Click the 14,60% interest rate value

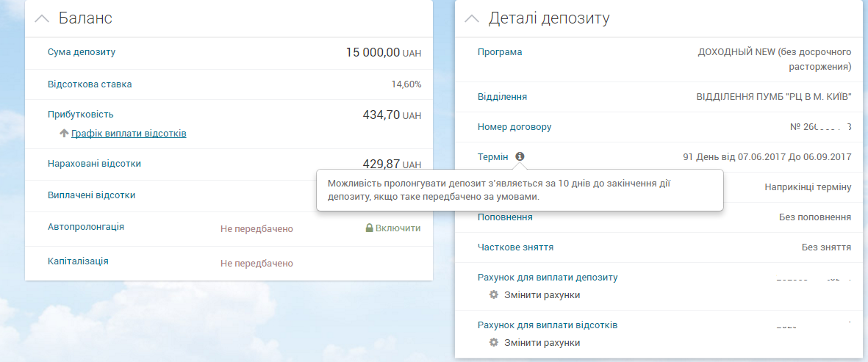(x=406, y=84)
